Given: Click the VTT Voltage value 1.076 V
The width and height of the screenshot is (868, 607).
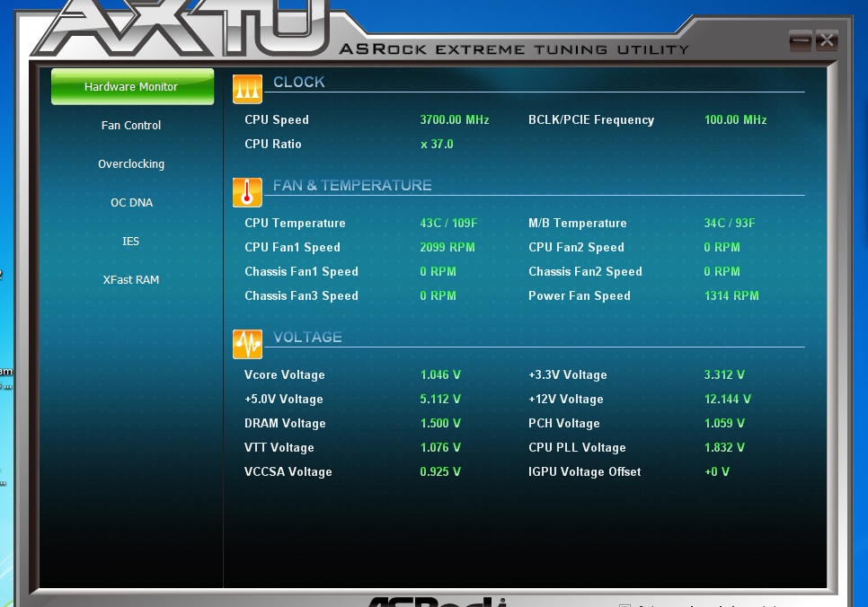Looking at the screenshot, I should click(440, 448).
